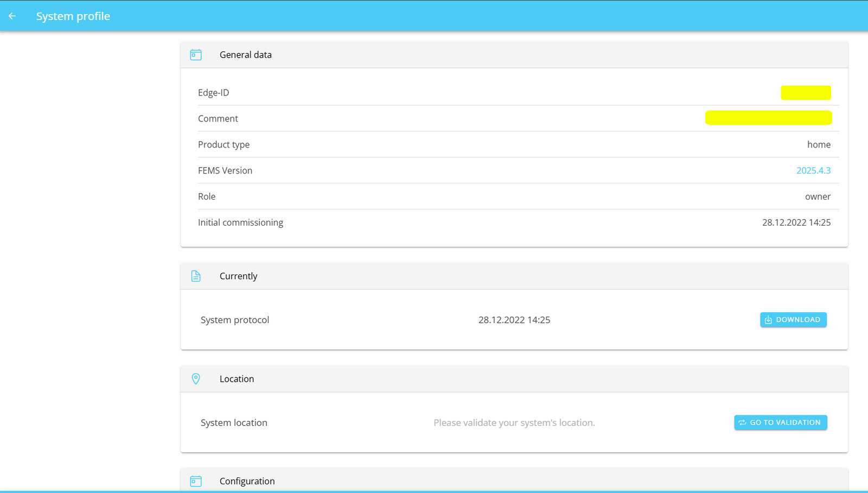Click the General data calendar icon
The height and width of the screenshot is (493, 868).
tap(196, 55)
